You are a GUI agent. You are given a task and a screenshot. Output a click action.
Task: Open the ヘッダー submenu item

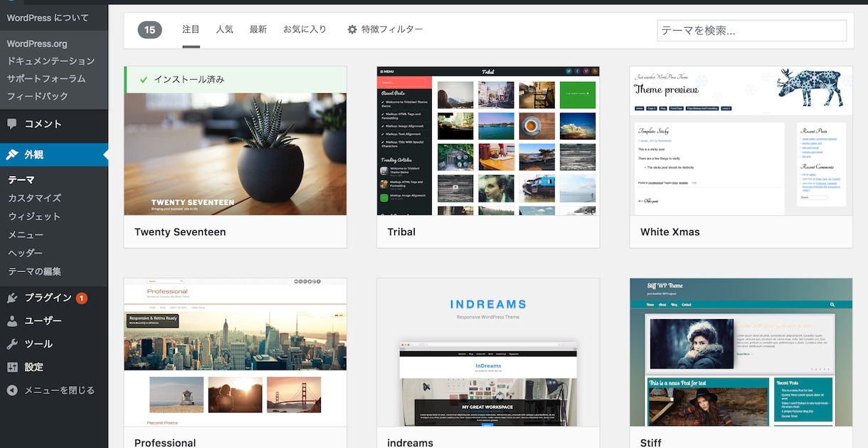click(26, 253)
